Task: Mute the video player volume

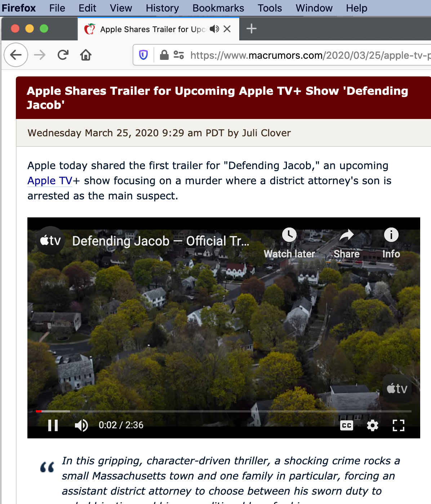Action: tap(81, 425)
